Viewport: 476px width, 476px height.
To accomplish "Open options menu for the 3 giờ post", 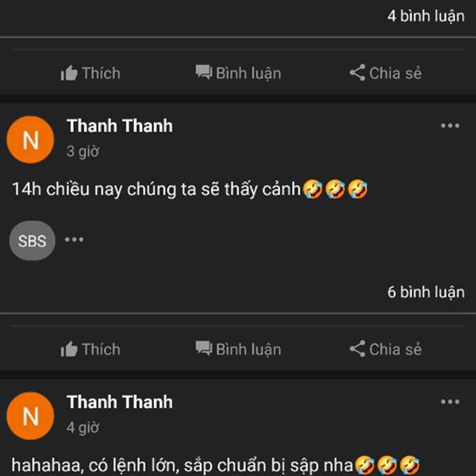I will click(450, 125).
